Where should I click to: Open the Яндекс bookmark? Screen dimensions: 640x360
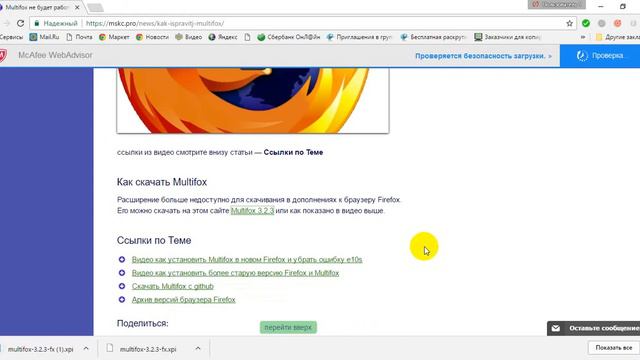(x=223, y=37)
